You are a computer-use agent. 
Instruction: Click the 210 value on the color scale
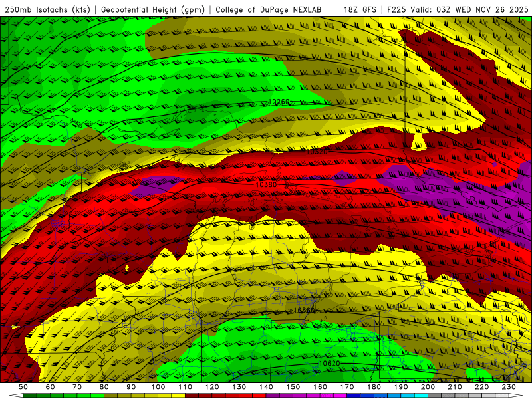(455, 387)
